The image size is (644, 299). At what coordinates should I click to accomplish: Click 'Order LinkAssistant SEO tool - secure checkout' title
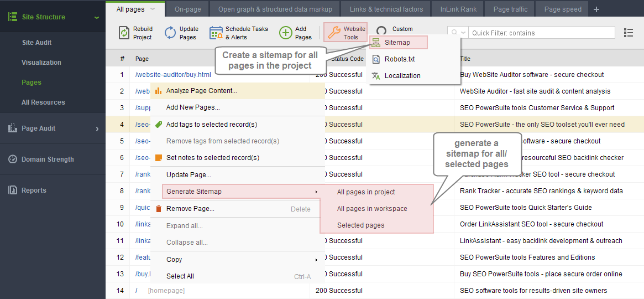click(x=531, y=224)
